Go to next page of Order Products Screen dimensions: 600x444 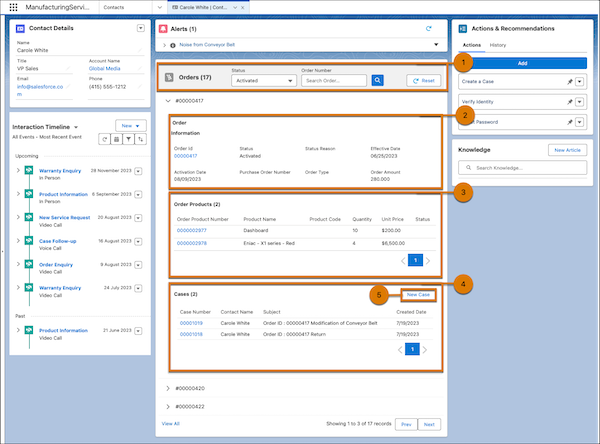428,261
